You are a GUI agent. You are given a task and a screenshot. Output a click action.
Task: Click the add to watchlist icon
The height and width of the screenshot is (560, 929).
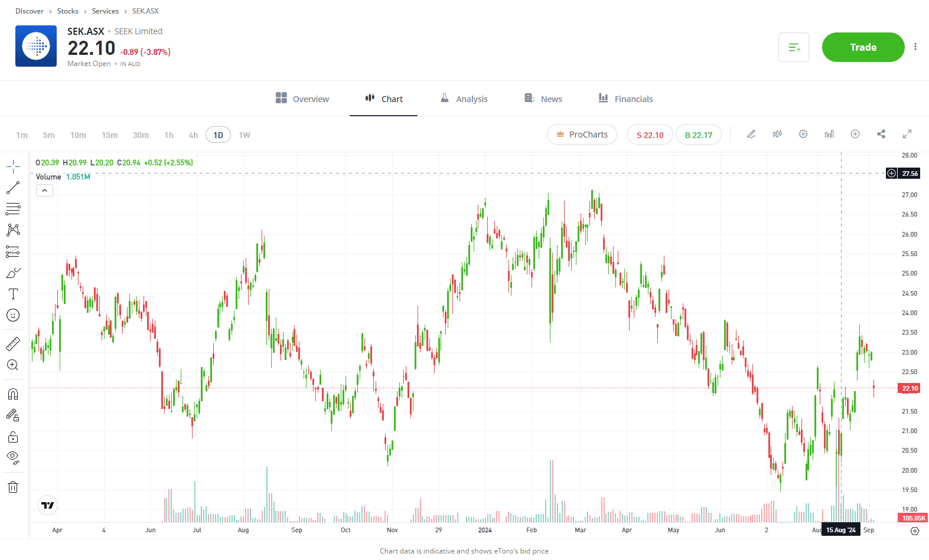(794, 47)
